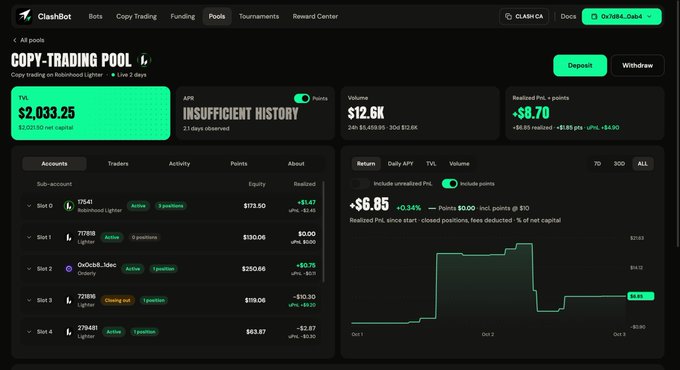Open the Docs link
Screen dimensions: 680x370
(x=568, y=16)
